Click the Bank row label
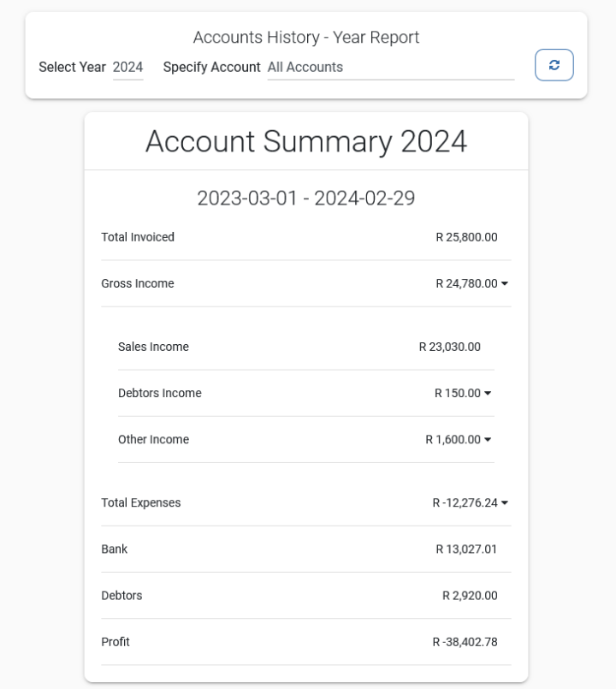The width and height of the screenshot is (616, 689). pos(114,549)
